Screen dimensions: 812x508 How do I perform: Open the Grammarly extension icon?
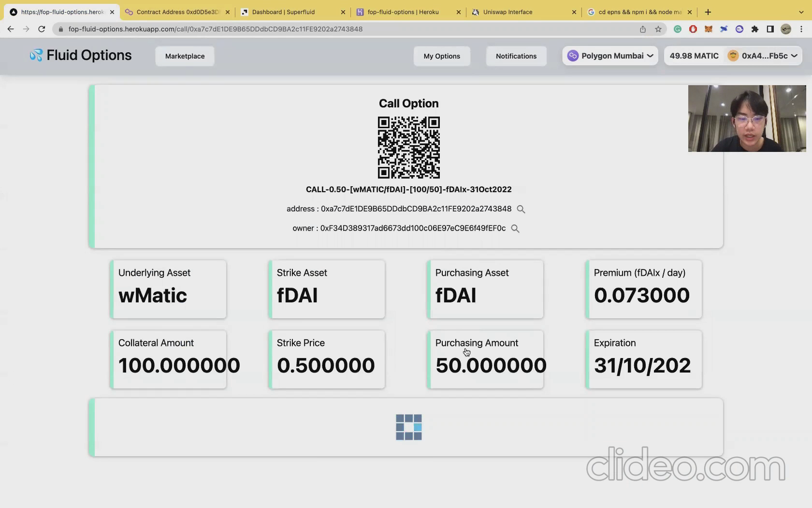pos(678,29)
